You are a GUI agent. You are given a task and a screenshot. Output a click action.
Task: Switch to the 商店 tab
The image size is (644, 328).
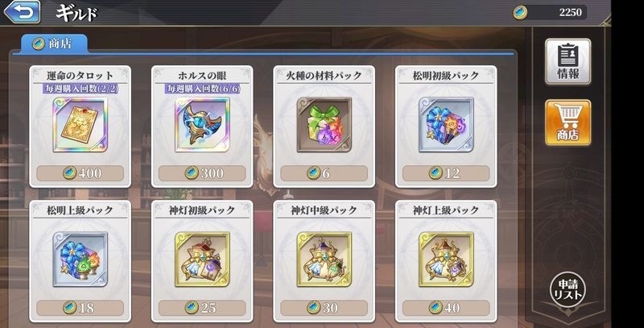pyautogui.click(x=54, y=44)
